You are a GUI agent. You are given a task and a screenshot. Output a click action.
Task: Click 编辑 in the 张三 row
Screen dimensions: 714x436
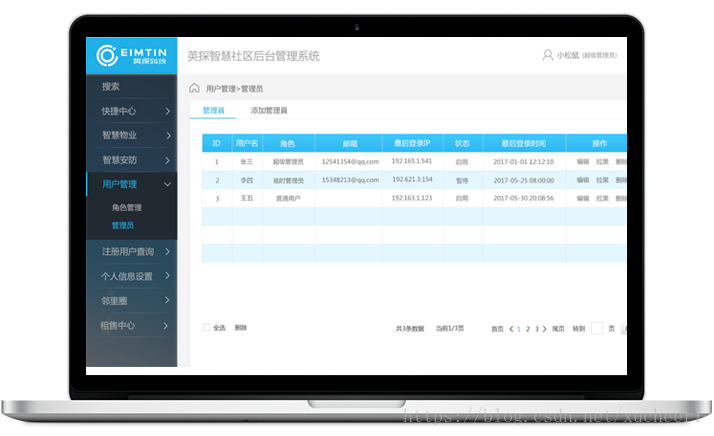click(x=583, y=162)
